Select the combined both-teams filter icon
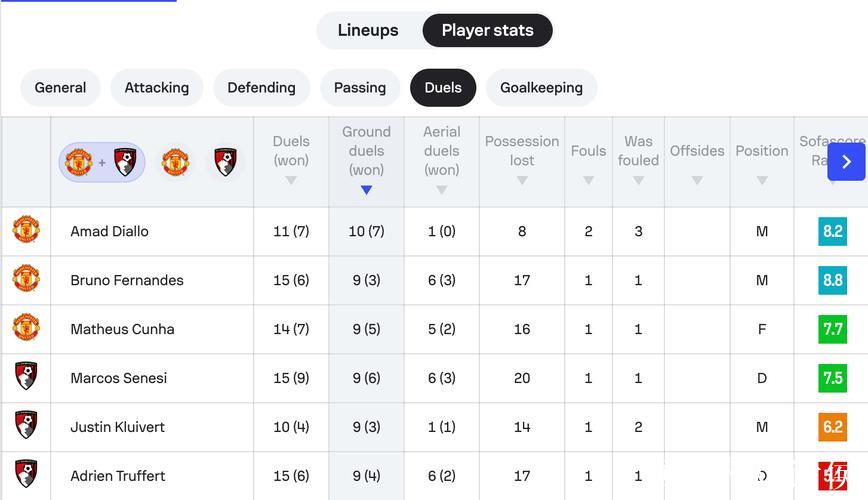 pyautogui.click(x=101, y=162)
